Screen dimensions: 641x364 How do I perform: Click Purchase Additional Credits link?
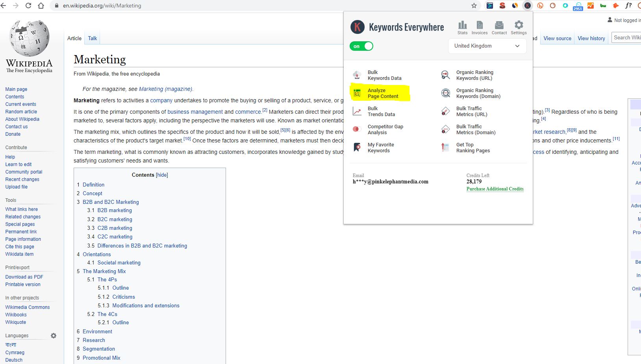pos(495,189)
